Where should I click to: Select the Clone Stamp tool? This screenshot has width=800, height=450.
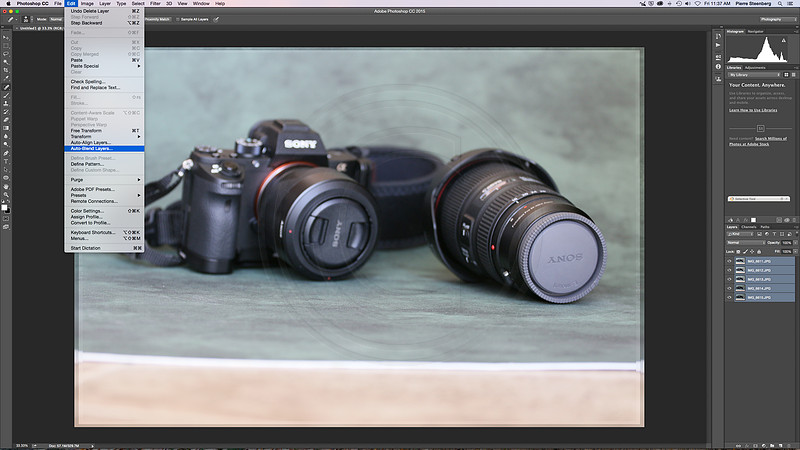tap(6, 104)
